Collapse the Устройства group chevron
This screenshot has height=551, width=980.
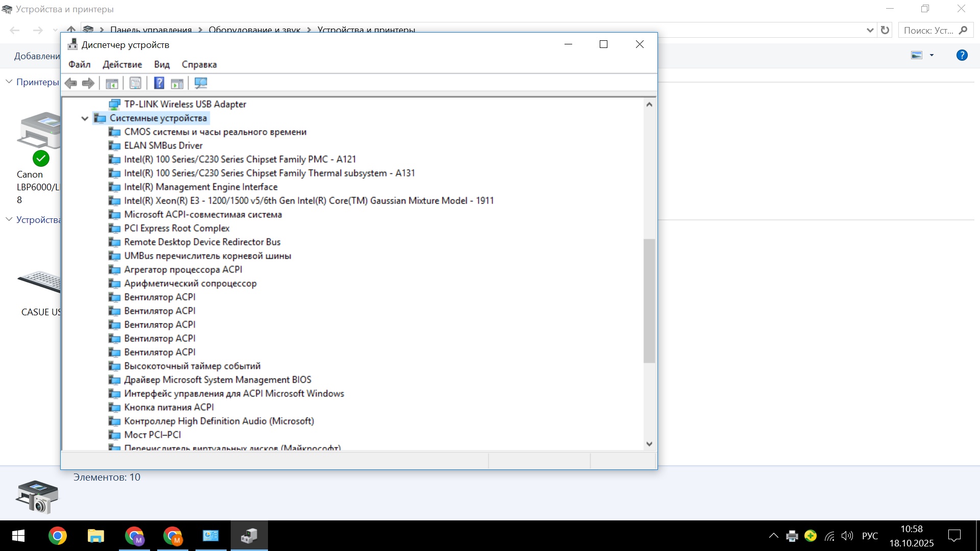click(9, 219)
